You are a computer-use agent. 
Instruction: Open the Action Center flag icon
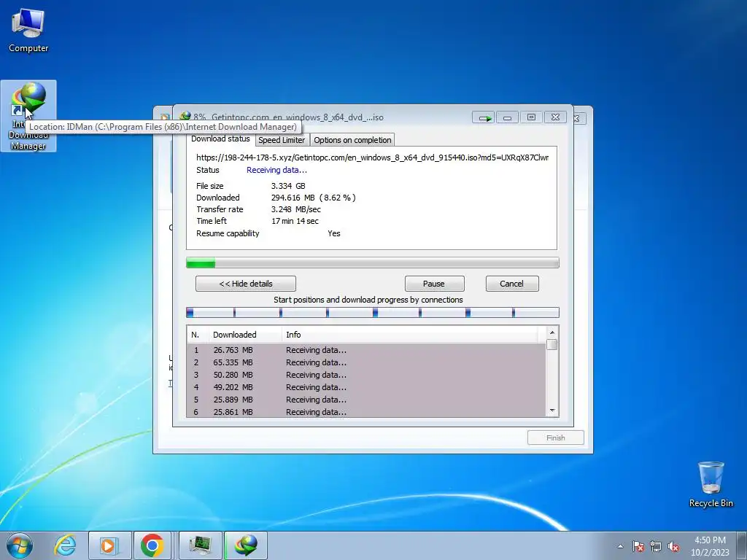638,546
